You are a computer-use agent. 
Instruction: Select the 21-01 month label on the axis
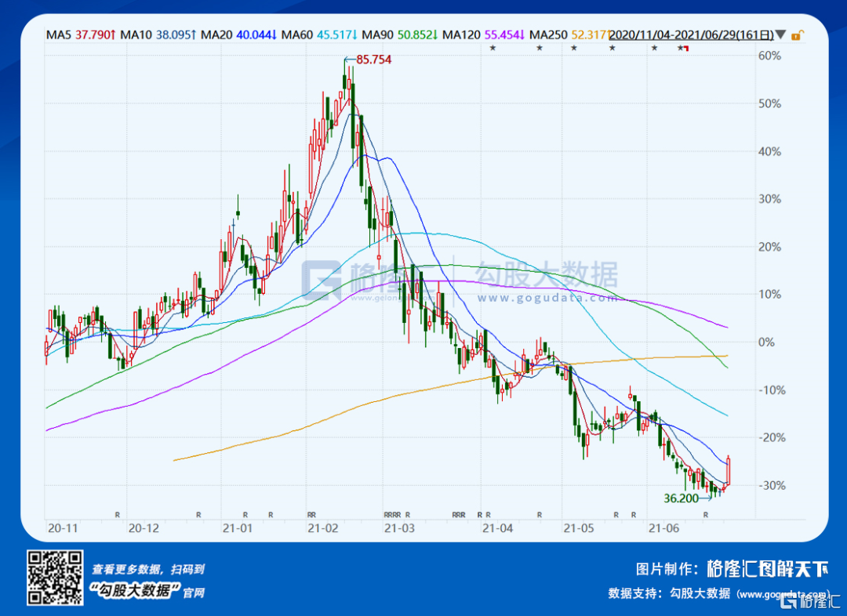pyautogui.click(x=238, y=529)
